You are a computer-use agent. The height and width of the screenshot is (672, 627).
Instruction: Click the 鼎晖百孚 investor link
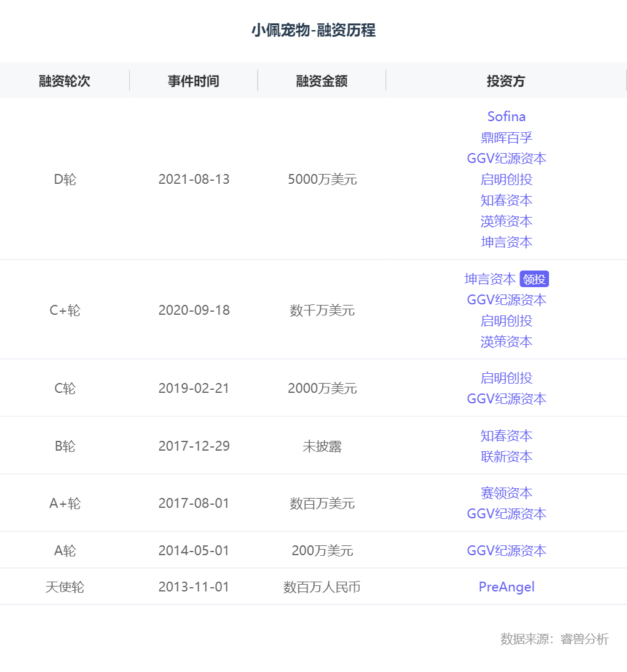506,138
